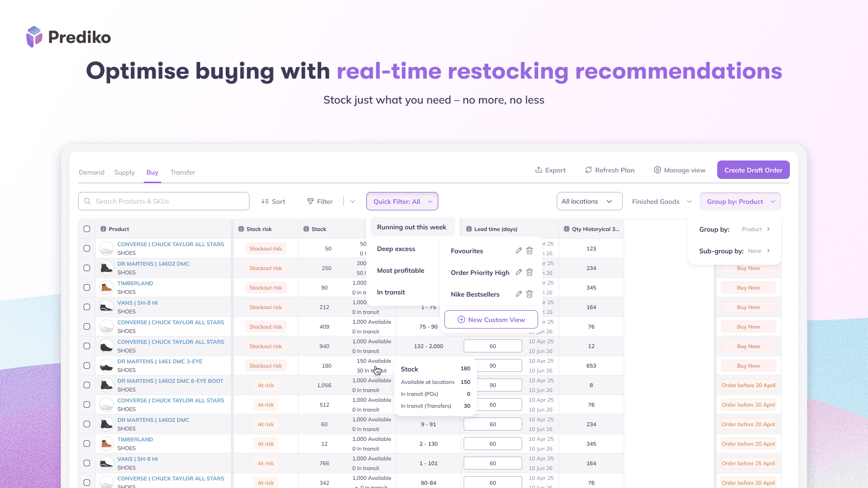Viewport: 868px width, 488px height.
Task: Edit the Order Priority High view
Action: pos(519,272)
